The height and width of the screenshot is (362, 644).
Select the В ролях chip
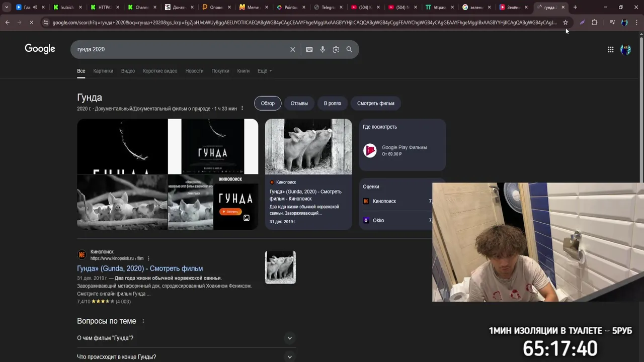(333, 103)
